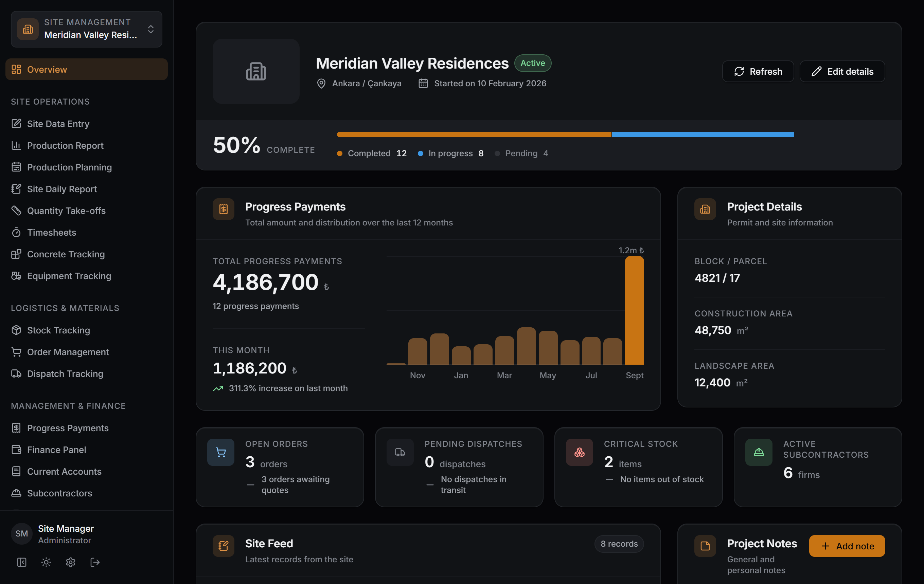This screenshot has height=584, width=924.
Task: Click the Completed 12 legend item
Action: tap(372, 153)
